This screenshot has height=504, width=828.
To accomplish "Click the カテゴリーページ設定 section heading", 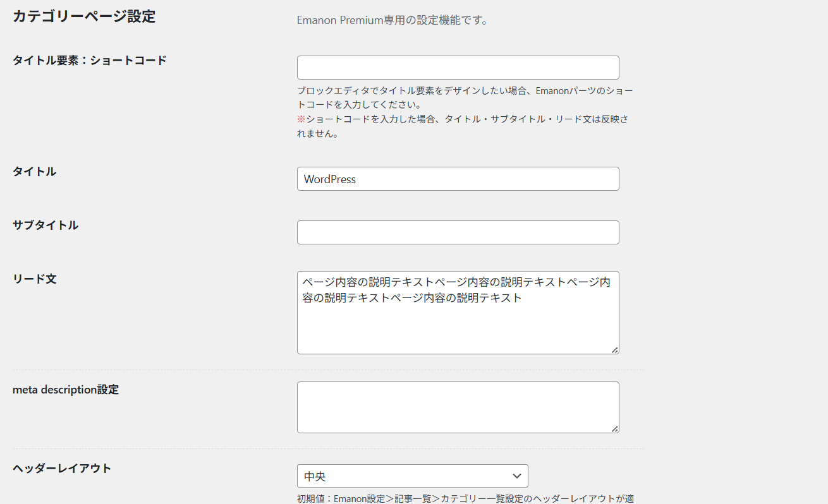I will coord(84,17).
